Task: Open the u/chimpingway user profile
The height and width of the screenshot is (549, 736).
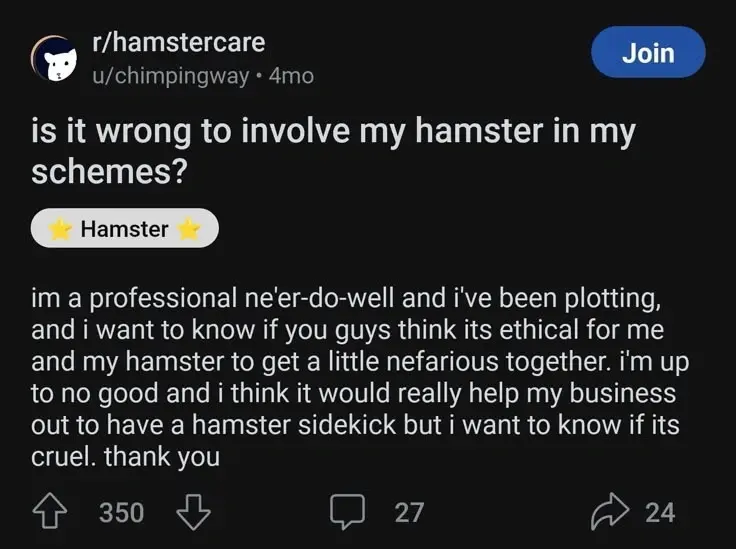Action: (170, 76)
